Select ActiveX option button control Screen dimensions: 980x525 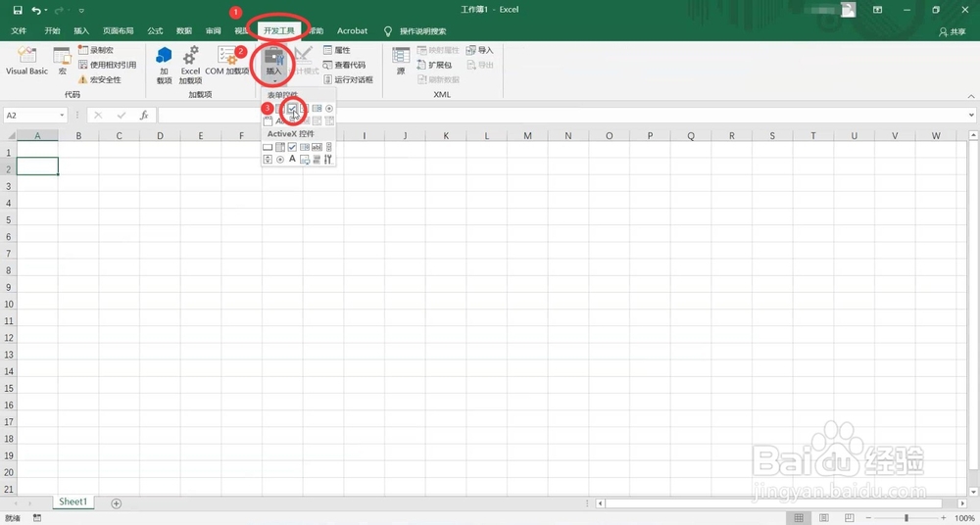point(280,160)
